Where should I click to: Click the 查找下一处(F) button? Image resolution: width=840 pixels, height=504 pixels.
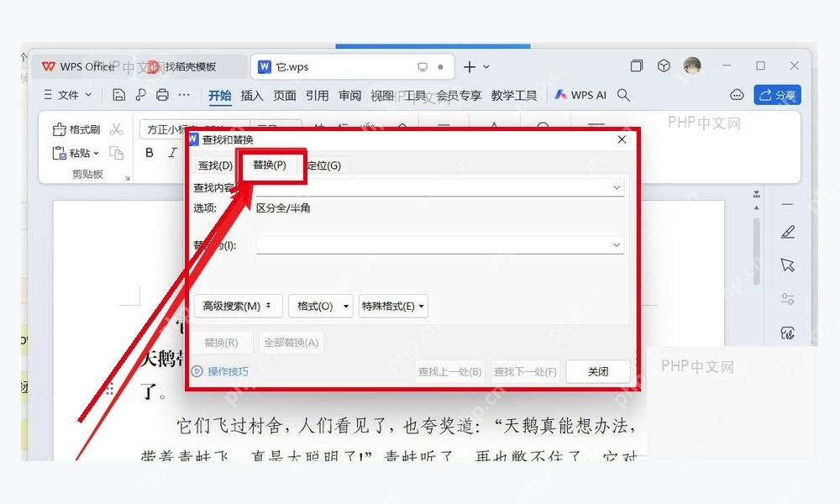(525, 372)
